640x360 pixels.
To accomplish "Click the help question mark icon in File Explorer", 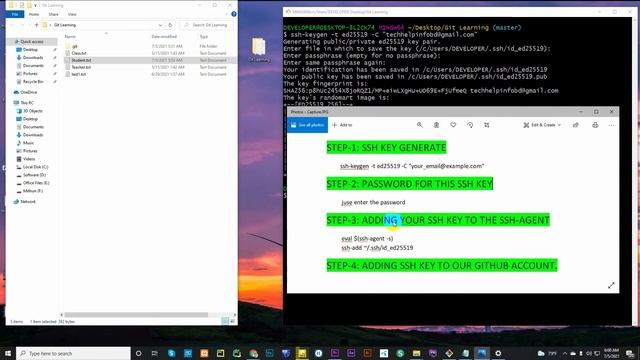I will click(x=234, y=14).
